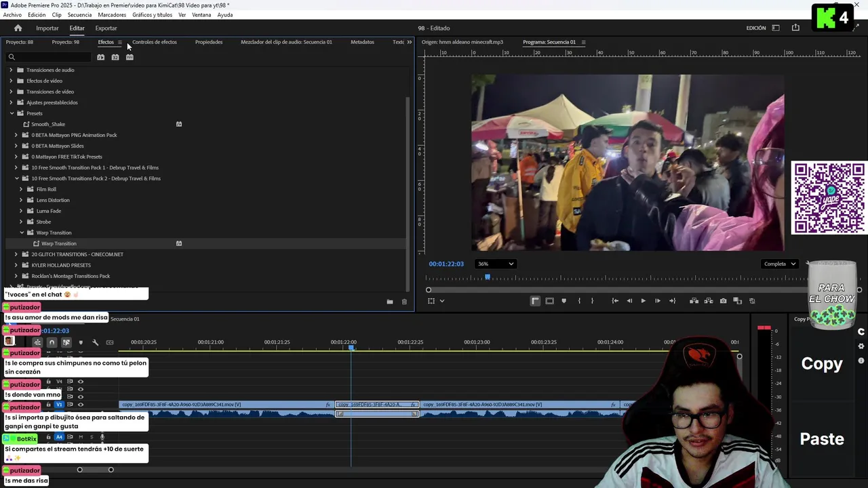Go to Out point in Program monitor
Screen dimensions: 868x488
(x=672, y=301)
